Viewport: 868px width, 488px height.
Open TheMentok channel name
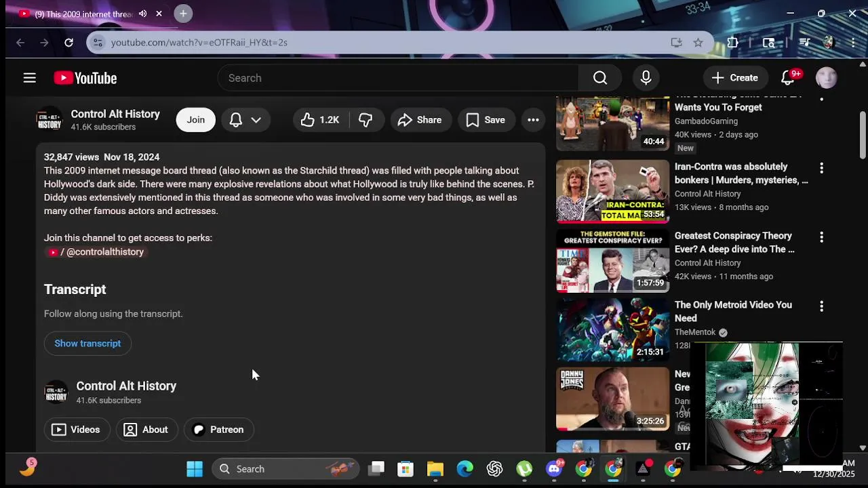click(x=695, y=333)
